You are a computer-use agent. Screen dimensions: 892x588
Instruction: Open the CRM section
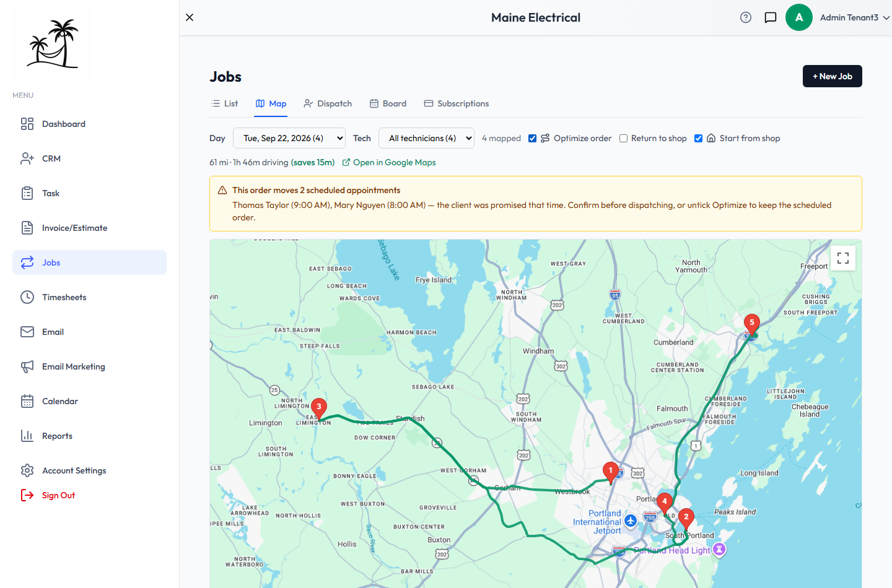89,158
